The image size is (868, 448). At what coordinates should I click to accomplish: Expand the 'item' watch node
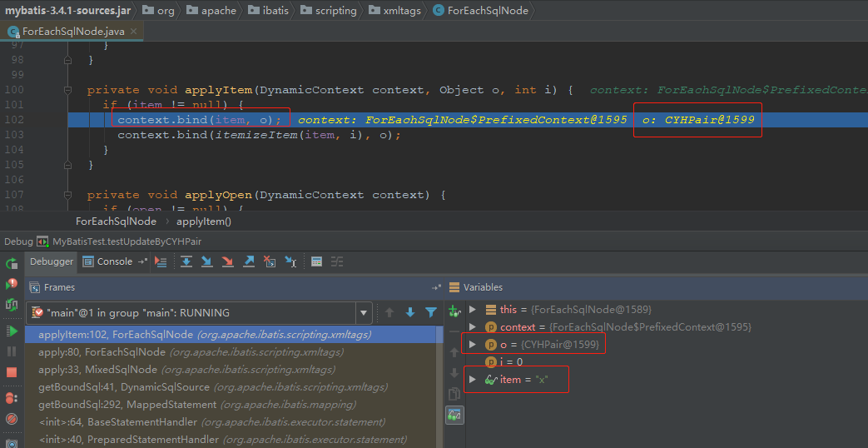(x=473, y=380)
